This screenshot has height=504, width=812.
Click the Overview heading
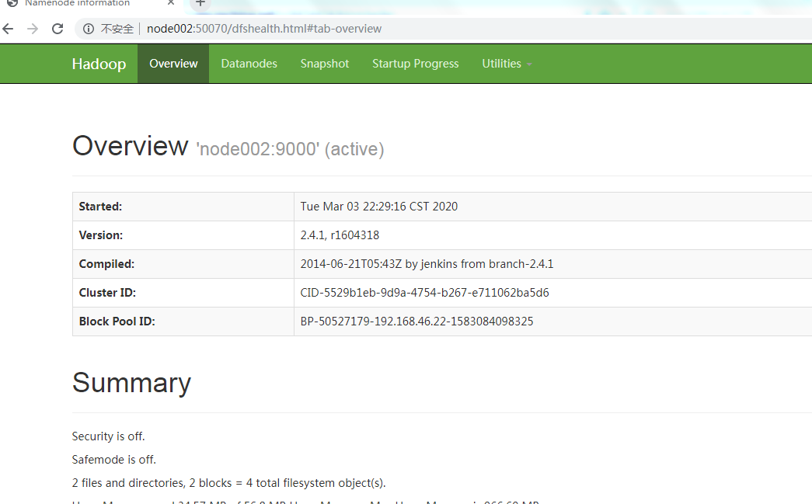coord(131,146)
